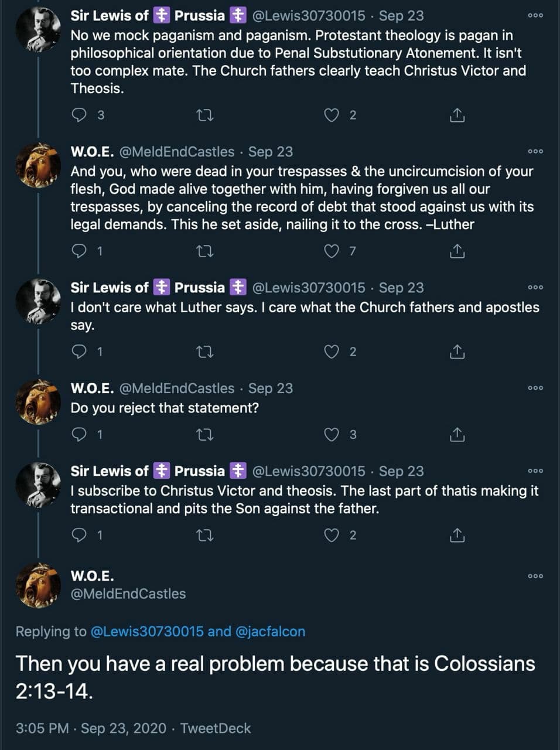Image resolution: width=560 pixels, height=750 pixels.
Task: Reply to "Do you reject that statement?" tweet
Action: pos(79,434)
